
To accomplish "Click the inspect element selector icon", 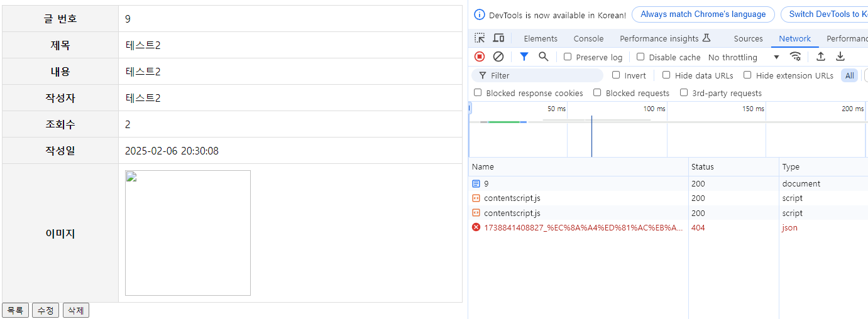I will tap(480, 38).
